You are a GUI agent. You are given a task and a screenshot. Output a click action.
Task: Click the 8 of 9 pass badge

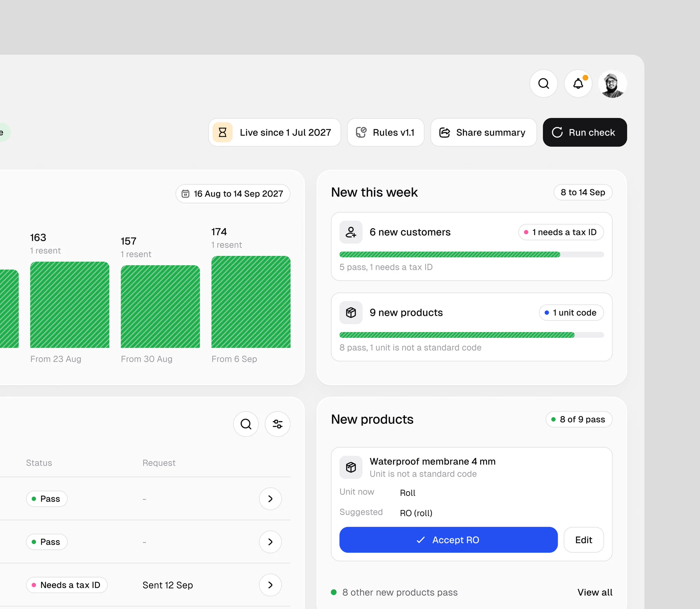(579, 419)
